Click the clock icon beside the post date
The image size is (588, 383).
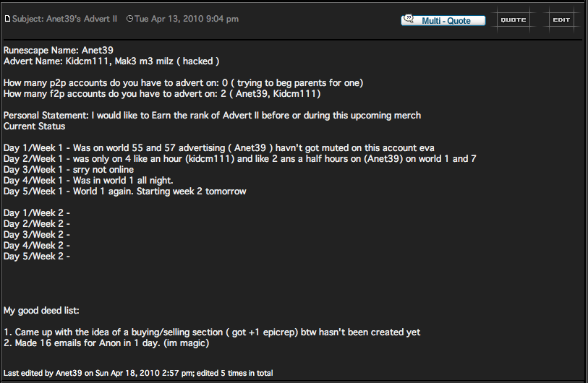click(x=129, y=19)
